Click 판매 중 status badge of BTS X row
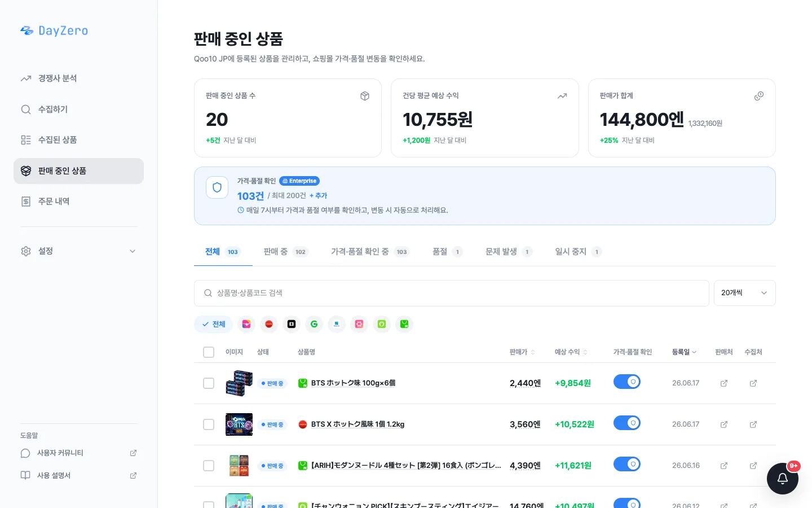 (x=272, y=424)
